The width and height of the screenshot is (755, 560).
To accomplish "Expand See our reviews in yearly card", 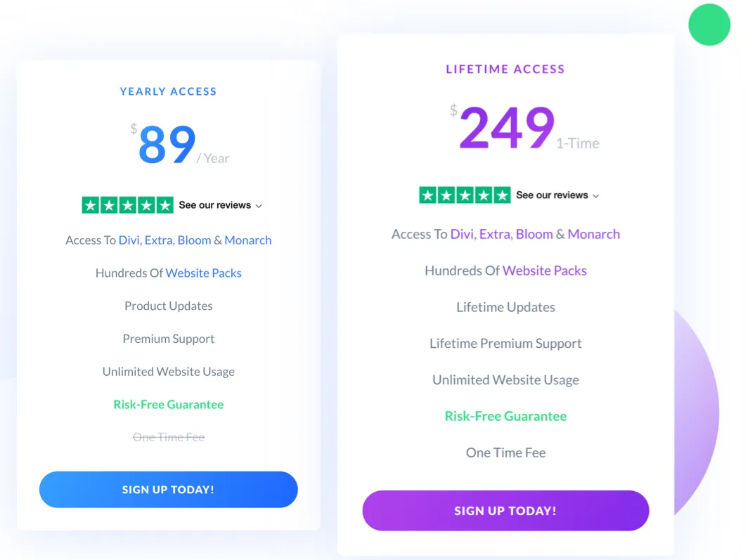I will tap(214, 205).
